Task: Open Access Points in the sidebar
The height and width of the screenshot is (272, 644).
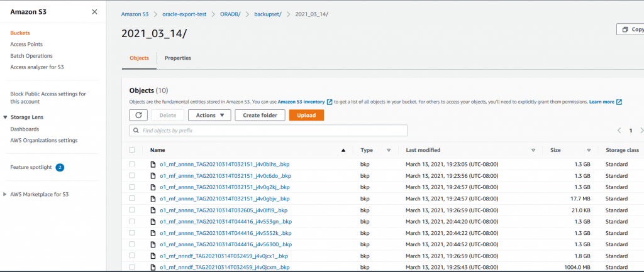Action: [26, 45]
